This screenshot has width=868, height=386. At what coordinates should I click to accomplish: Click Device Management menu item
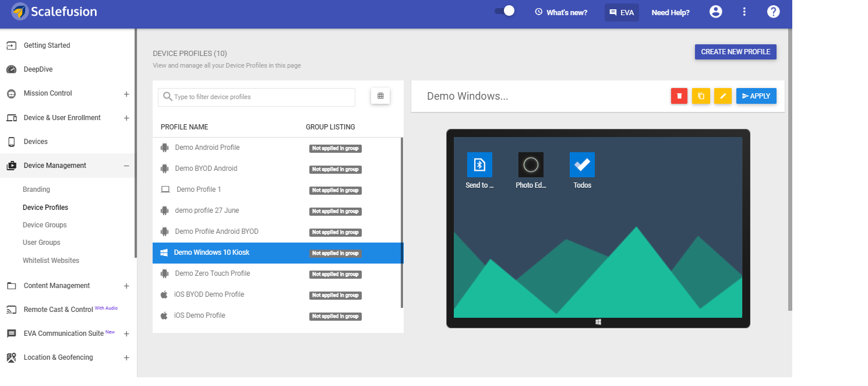click(x=55, y=166)
